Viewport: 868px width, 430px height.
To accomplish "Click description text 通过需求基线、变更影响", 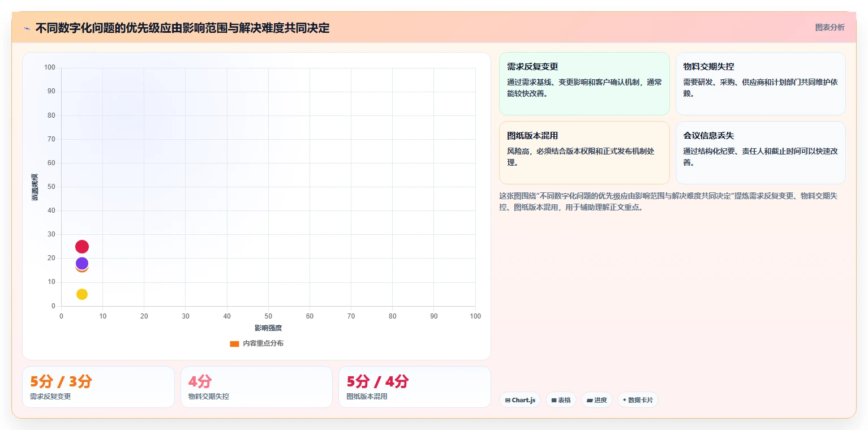I will (585, 88).
